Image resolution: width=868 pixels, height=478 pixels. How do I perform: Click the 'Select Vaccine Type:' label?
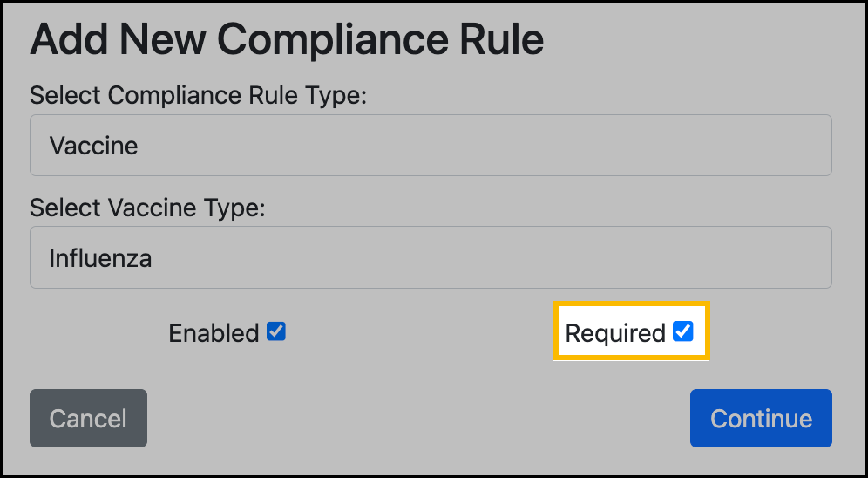point(147,208)
